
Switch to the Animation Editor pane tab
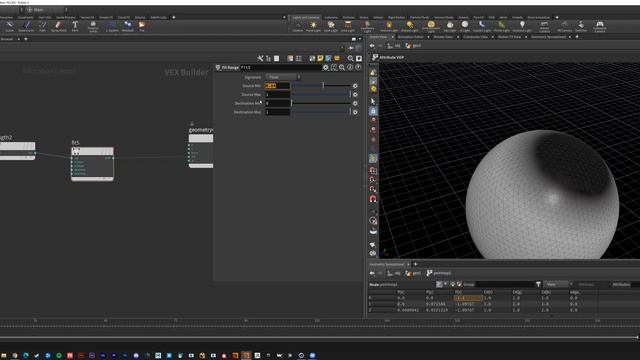tap(411, 37)
